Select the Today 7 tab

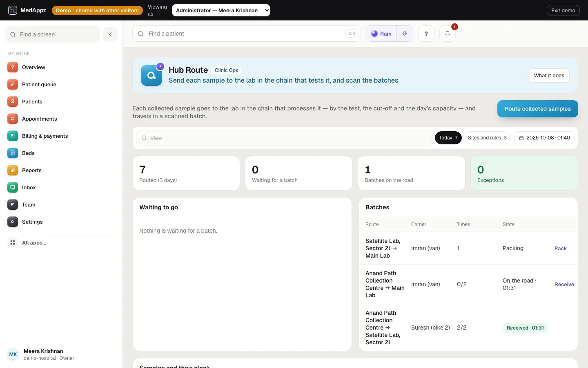click(448, 138)
